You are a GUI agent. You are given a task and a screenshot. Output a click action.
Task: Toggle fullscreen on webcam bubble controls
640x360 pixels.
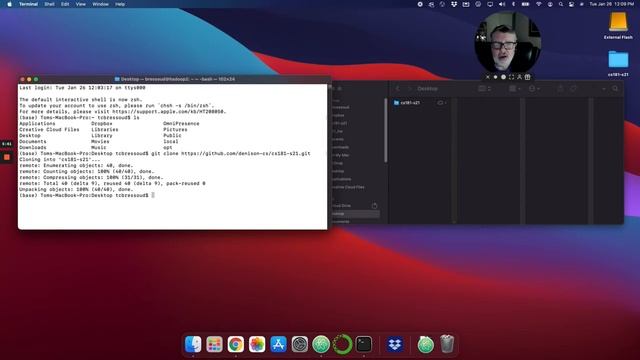[x=511, y=77]
